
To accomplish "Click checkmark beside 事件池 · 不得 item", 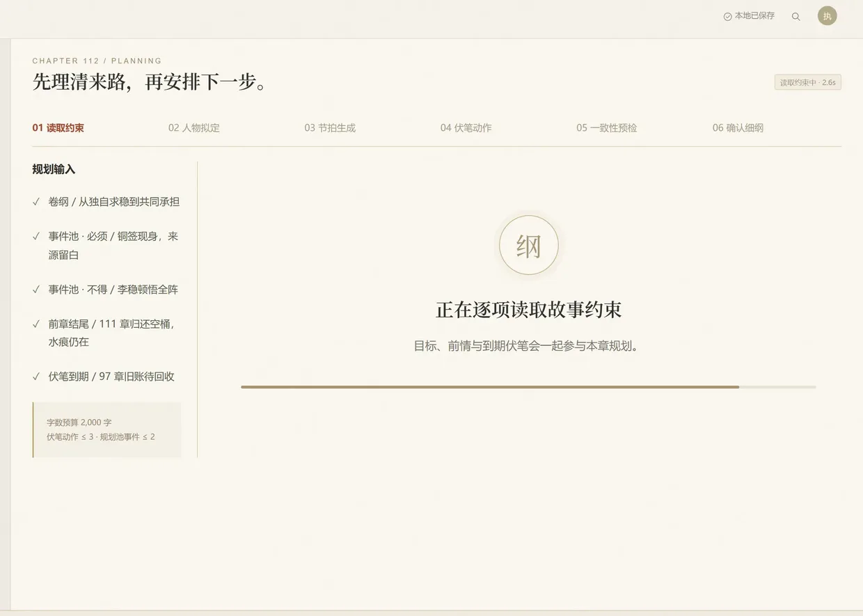I will pyautogui.click(x=35, y=290).
